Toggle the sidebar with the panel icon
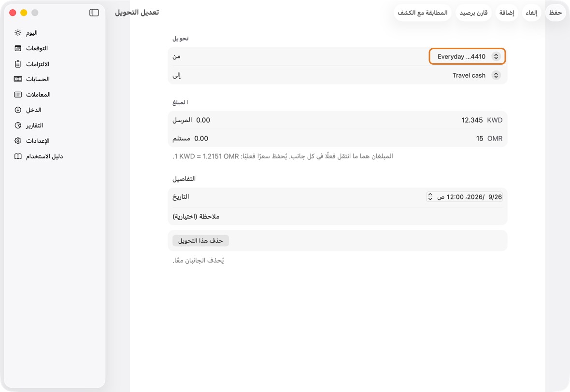Image resolution: width=570 pixels, height=392 pixels. pos(94,13)
